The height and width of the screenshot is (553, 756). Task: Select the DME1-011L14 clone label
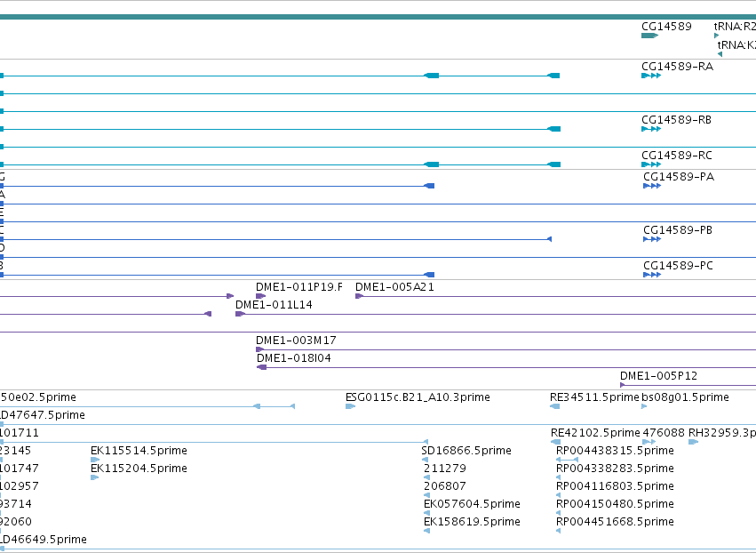tap(274, 305)
